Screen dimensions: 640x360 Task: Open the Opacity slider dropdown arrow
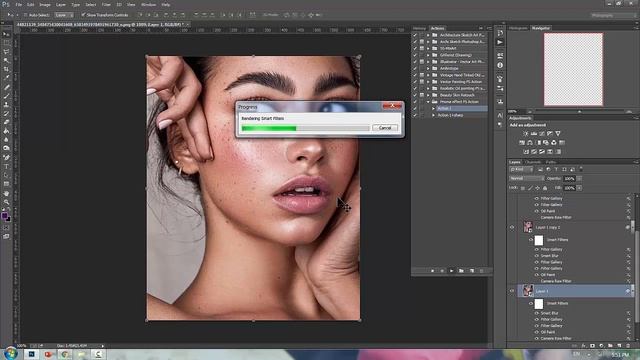click(579, 178)
